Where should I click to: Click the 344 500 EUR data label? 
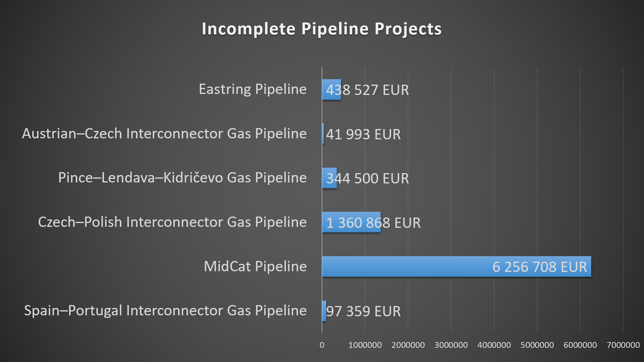coord(367,178)
